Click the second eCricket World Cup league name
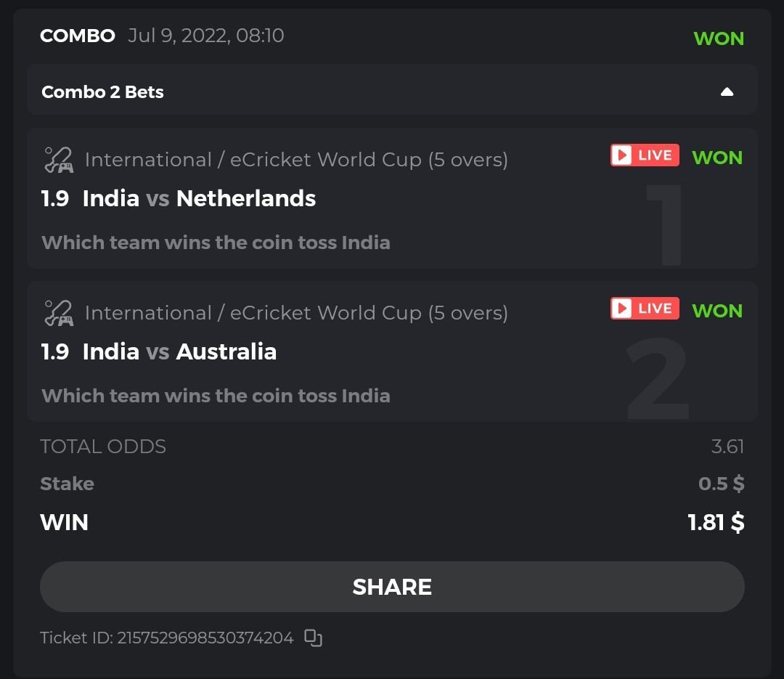Screen dimensions: 784x679 pyautogui.click(x=296, y=313)
